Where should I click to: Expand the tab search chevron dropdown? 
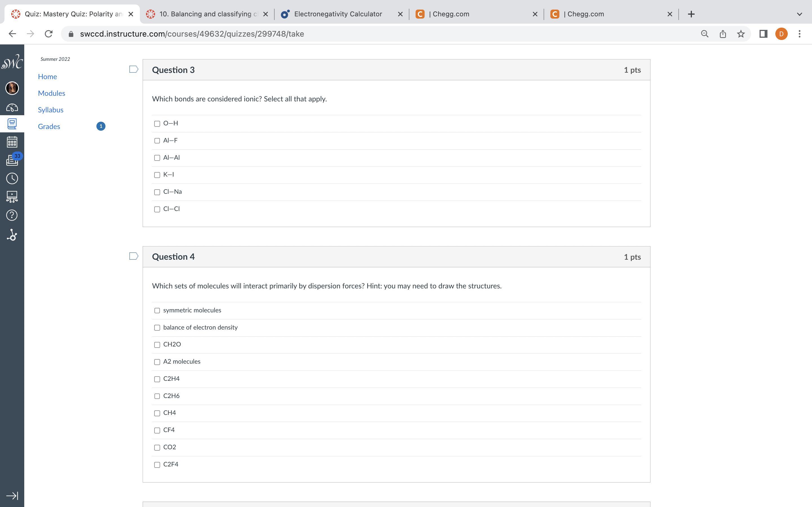799,14
